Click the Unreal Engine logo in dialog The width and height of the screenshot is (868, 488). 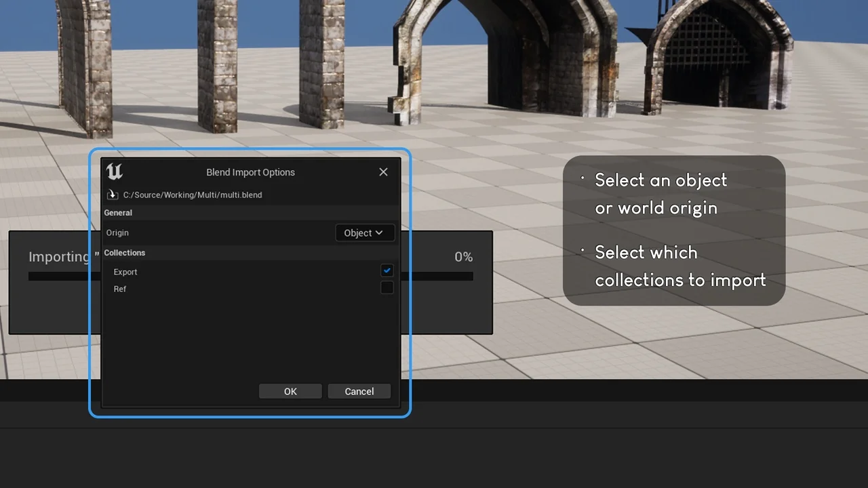[115, 171]
